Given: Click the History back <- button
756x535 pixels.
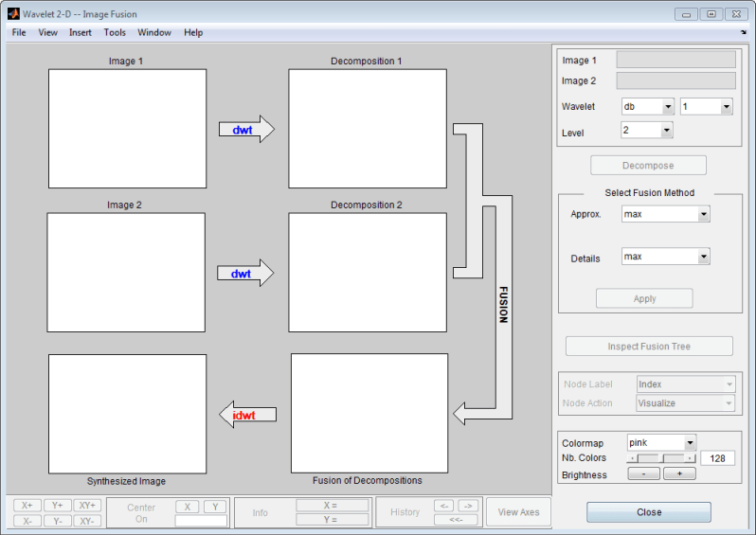Looking at the screenshot, I should click(x=444, y=506).
